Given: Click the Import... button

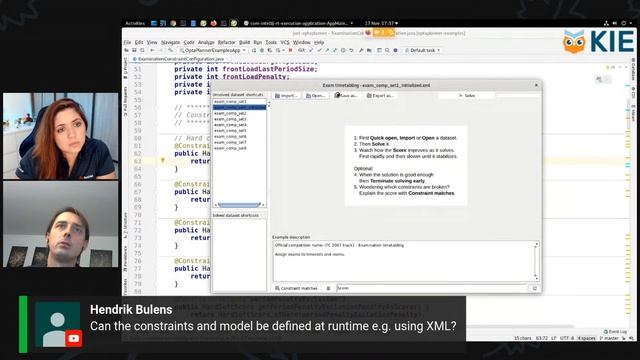Looking at the screenshot, I should point(286,96).
